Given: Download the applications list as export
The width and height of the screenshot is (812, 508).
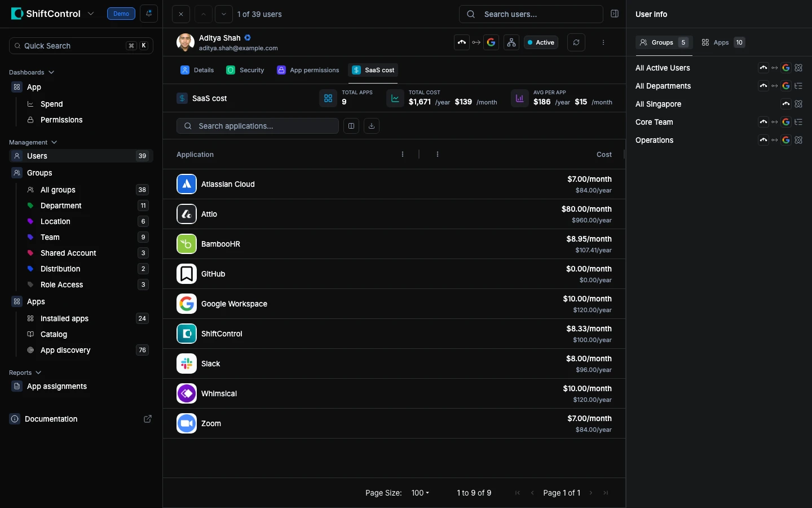Looking at the screenshot, I should point(372,126).
